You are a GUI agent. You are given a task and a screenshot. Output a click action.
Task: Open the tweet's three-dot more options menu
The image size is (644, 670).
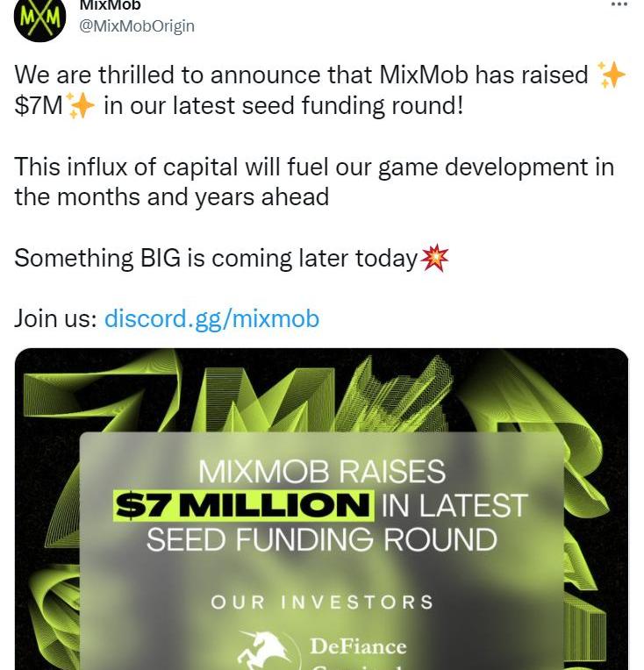pos(619,5)
